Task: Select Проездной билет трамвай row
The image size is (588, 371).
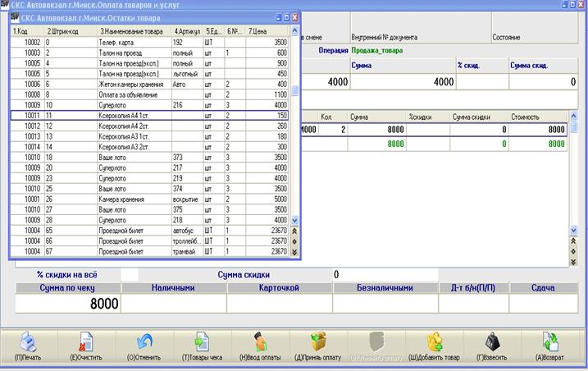Action: (x=149, y=251)
